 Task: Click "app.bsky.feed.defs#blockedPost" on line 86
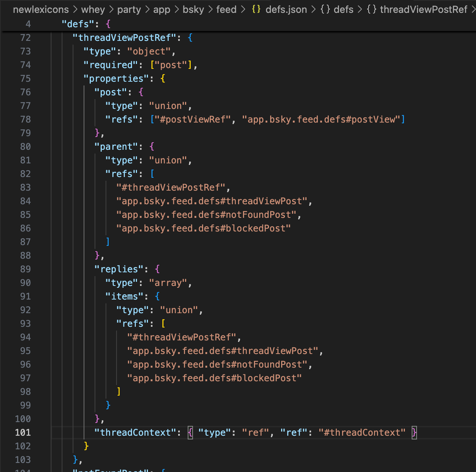pyautogui.click(x=203, y=228)
